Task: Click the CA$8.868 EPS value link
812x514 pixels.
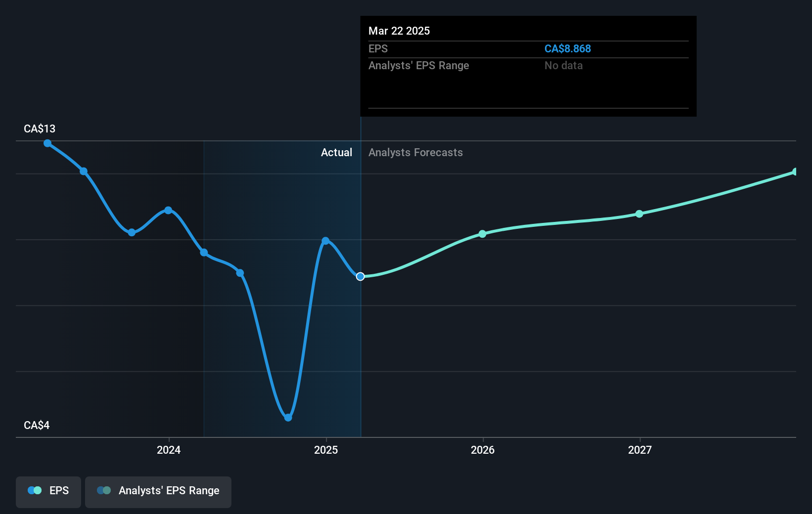Action: coord(568,48)
